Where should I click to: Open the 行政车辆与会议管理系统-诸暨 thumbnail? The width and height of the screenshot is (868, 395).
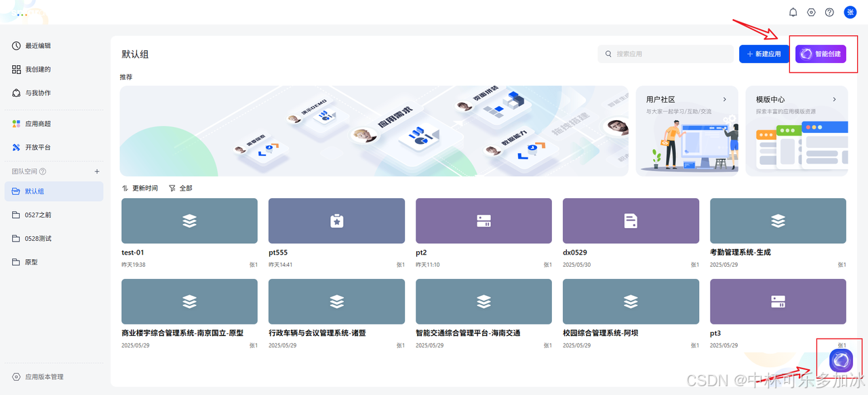[x=336, y=301]
